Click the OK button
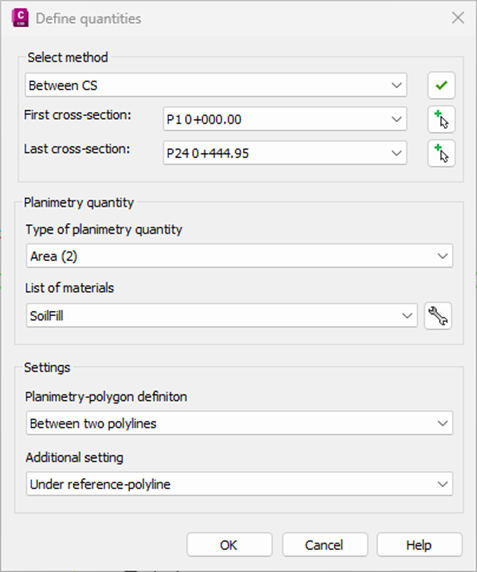Viewport: 477px width, 572px height. point(229,545)
